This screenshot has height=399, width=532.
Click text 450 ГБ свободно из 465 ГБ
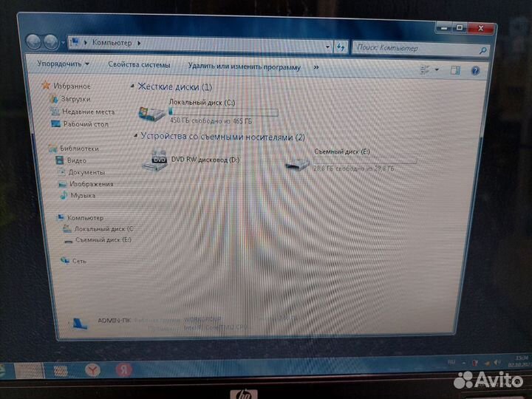click(x=211, y=120)
